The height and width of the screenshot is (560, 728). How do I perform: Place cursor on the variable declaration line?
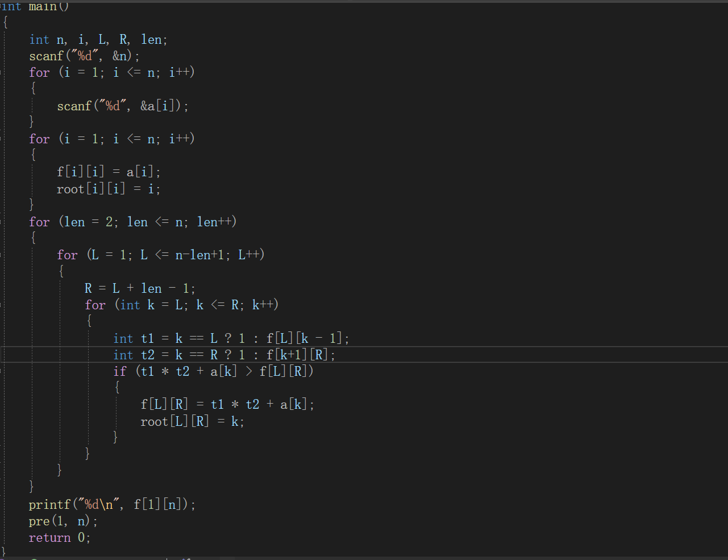tap(98, 39)
